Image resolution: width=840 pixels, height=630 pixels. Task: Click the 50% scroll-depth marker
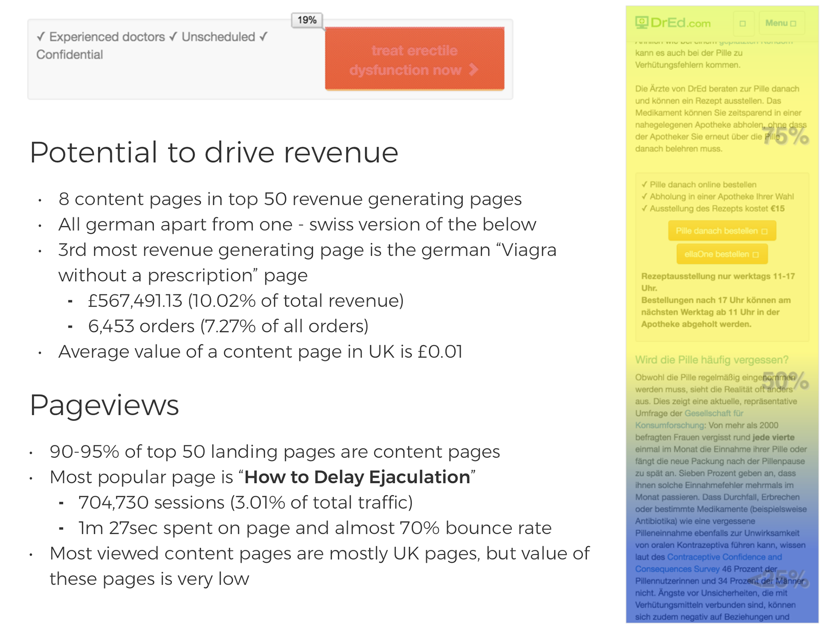coord(785,381)
